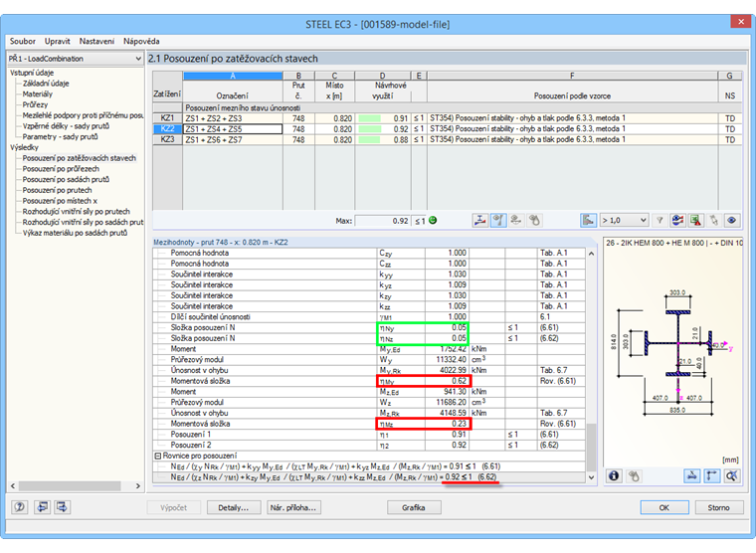The image size is (756, 553).
Task: Open 'Posouzení po místech x' results
Action: coord(60,201)
